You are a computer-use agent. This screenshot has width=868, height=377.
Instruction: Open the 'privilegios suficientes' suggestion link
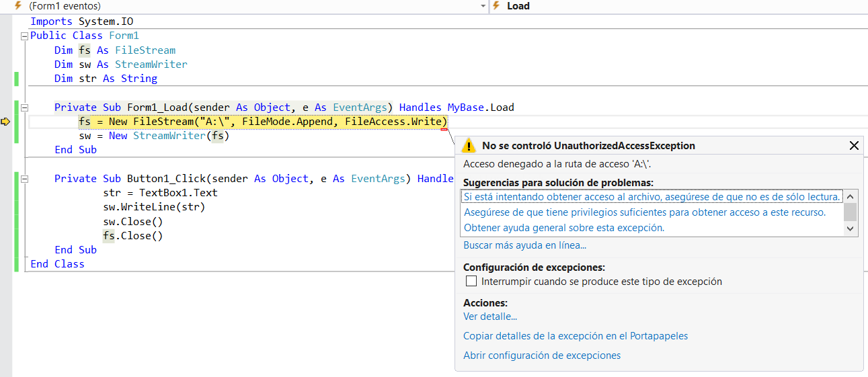(645, 212)
